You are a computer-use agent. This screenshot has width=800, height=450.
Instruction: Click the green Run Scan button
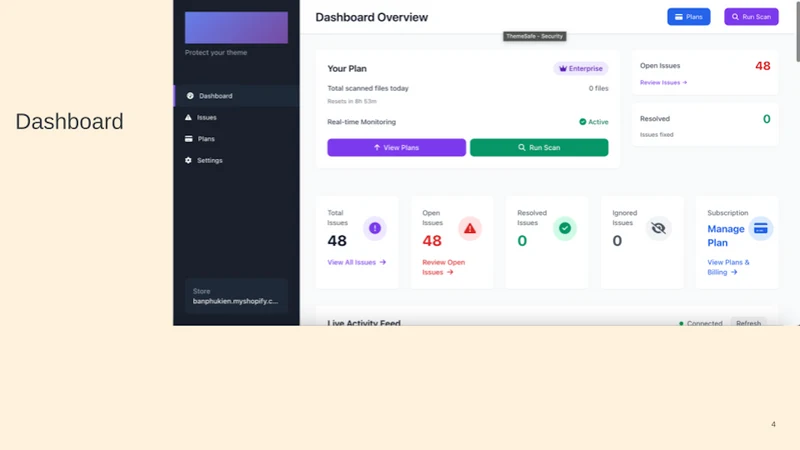[539, 147]
